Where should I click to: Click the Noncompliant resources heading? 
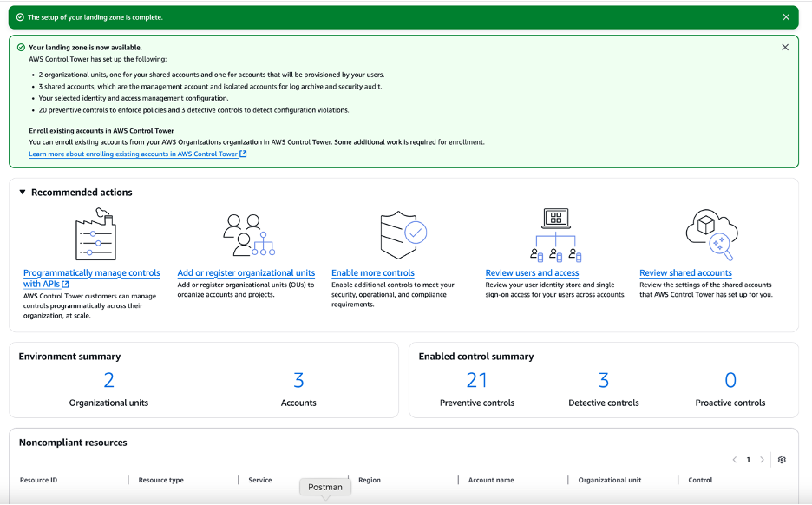click(x=73, y=443)
